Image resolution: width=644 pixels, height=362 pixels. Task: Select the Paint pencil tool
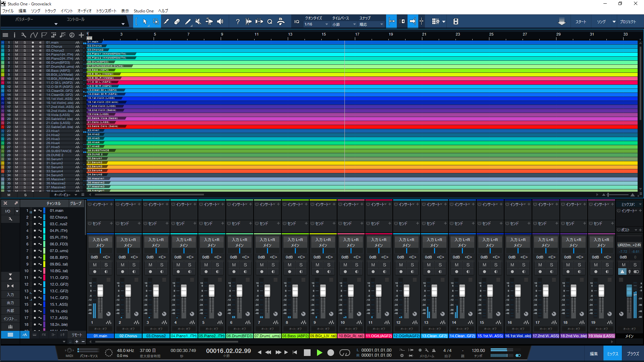coord(188,21)
